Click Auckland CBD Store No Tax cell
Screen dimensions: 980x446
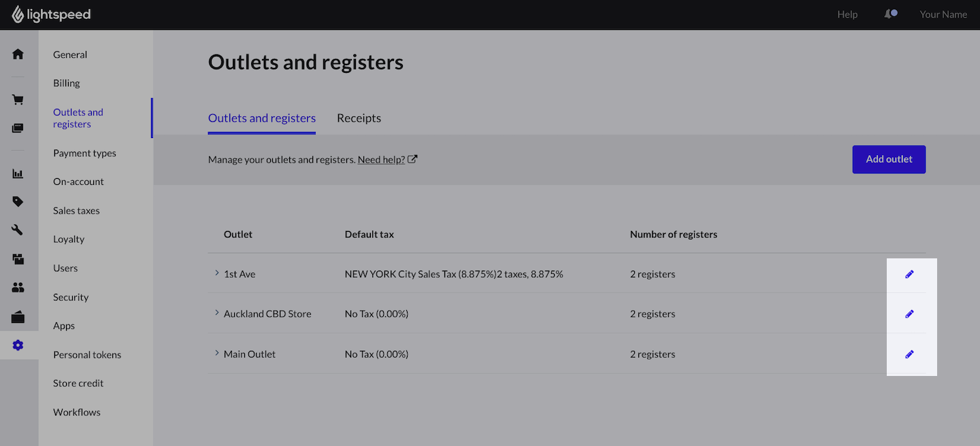(376, 314)
